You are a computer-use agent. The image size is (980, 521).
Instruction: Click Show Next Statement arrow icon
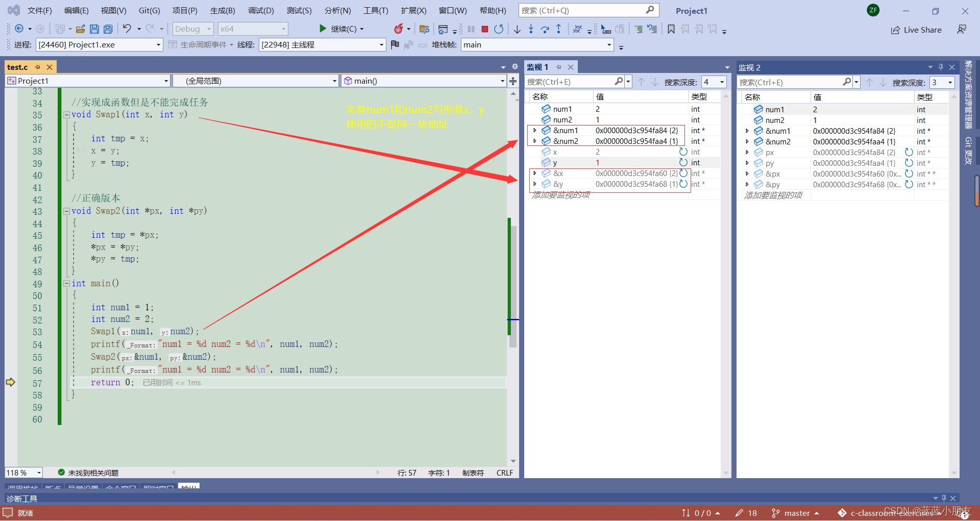point(518,29)
